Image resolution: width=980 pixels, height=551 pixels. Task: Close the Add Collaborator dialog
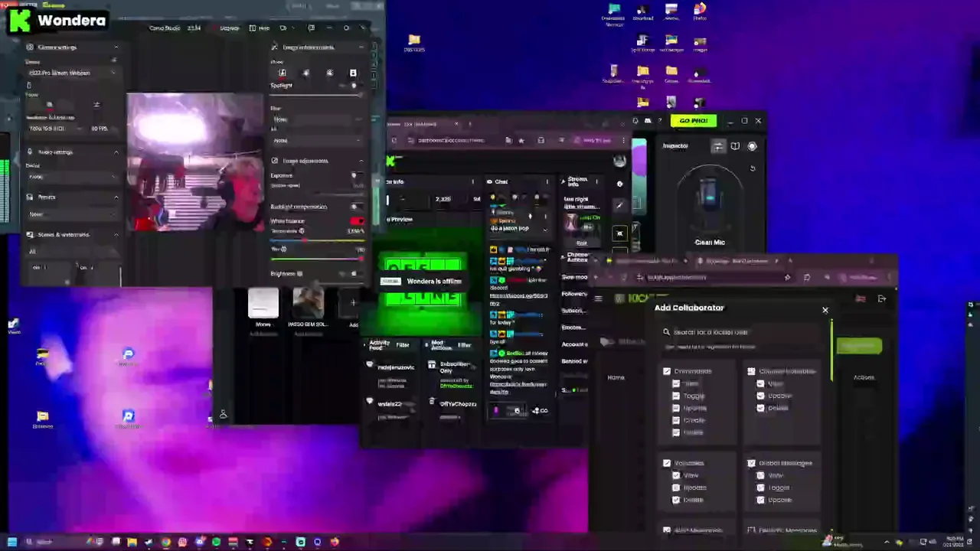(825, 310)
